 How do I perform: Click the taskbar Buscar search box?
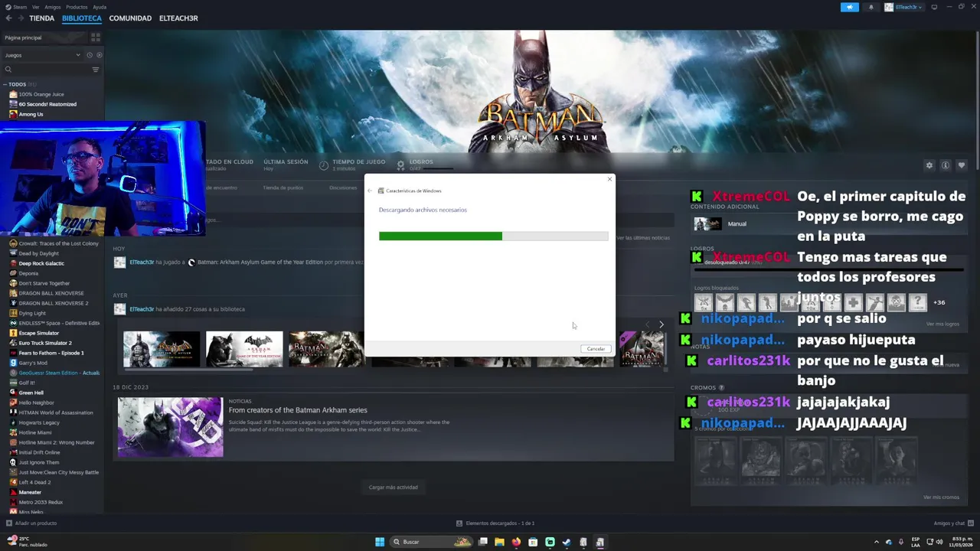pos(432,542)
